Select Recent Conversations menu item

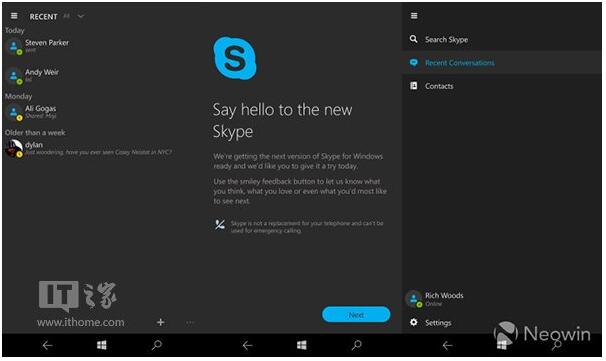point(502,63)
